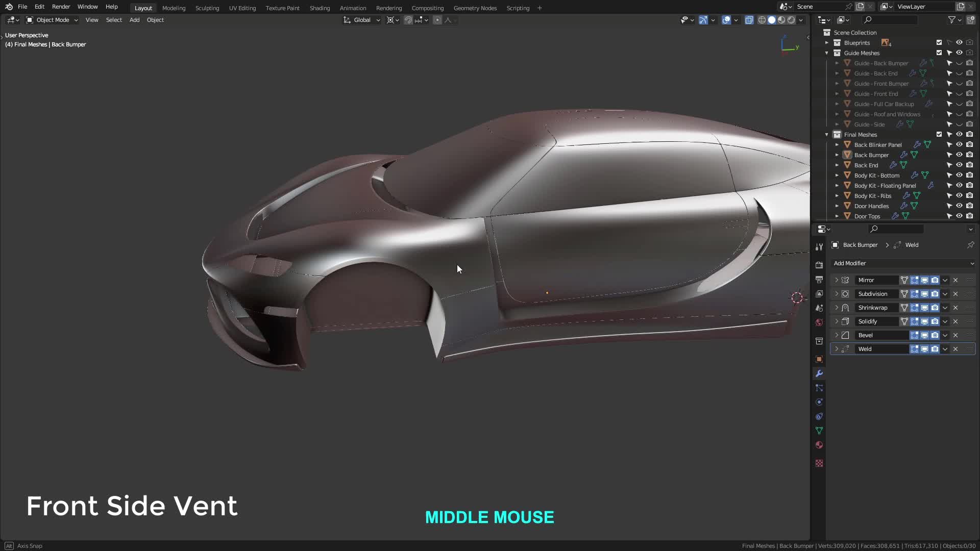The width and height of the screenshot is (980, 551).
Task: Open the Add Modifier dropdown
Action: coord(902,263)
